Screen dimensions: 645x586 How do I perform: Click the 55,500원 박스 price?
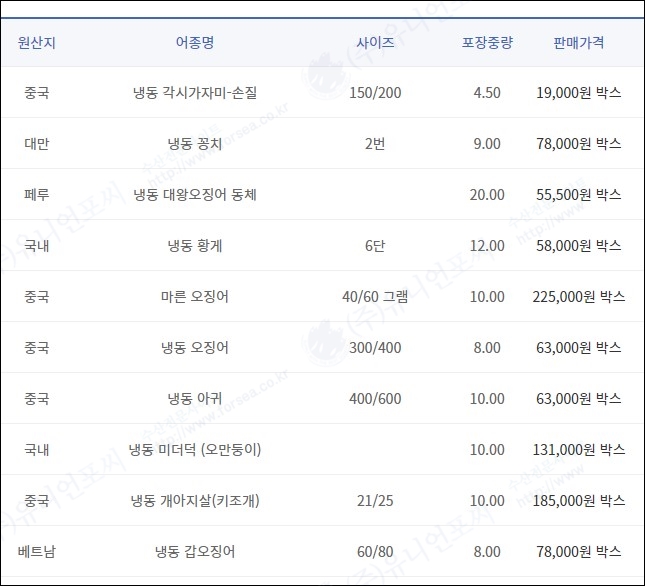(x=579, y=195)
